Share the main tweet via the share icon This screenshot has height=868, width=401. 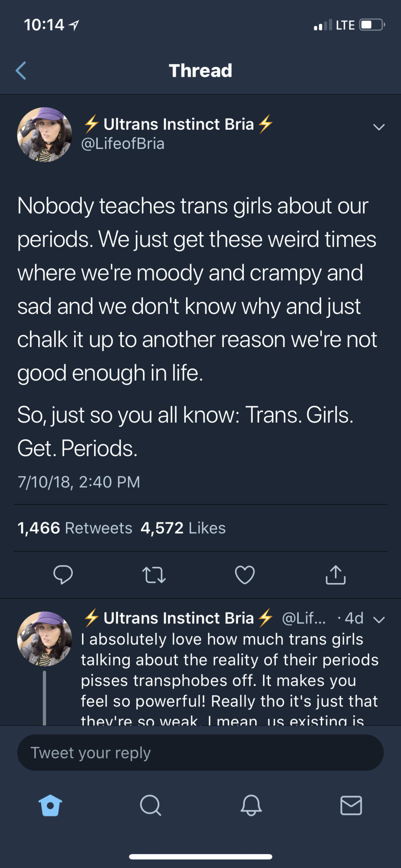point(335,575)
